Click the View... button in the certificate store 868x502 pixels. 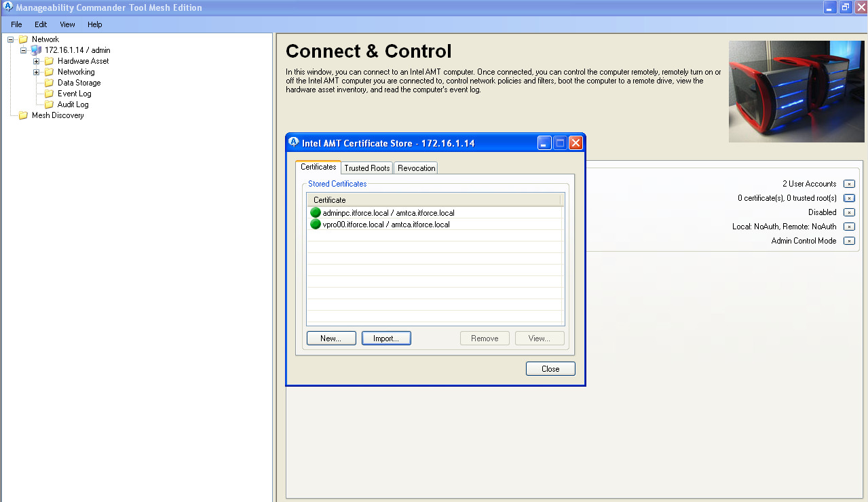(x=540, y=339)
